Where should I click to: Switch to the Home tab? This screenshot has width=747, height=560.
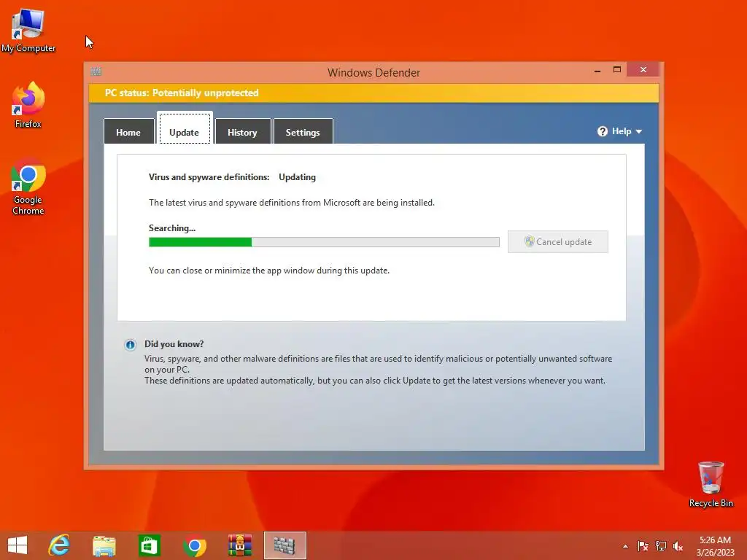click(x=128, y=131)
